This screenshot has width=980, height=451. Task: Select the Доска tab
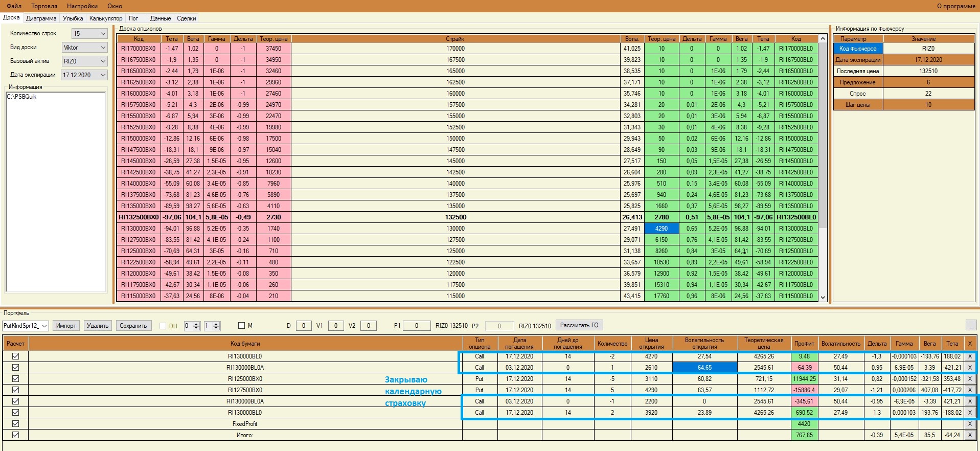[x=11, y=18]
